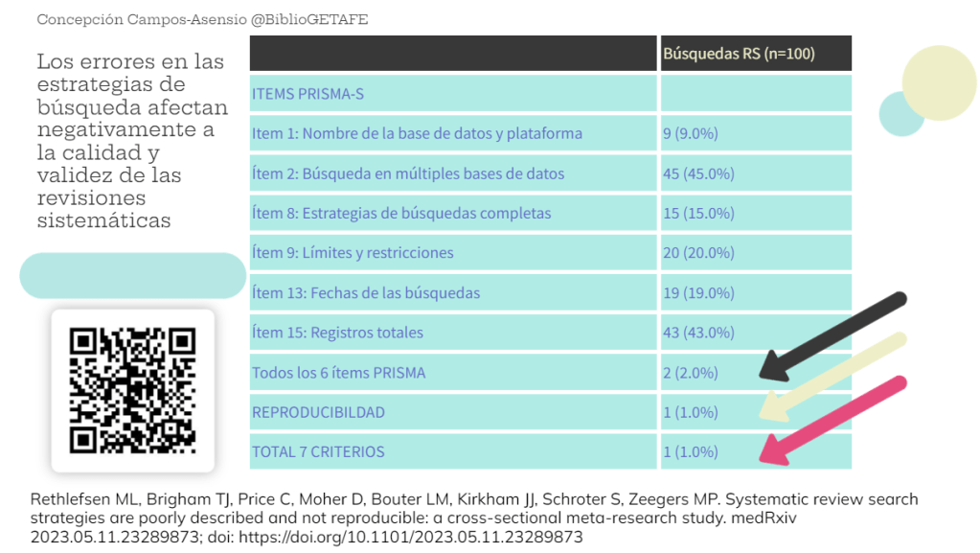This screenshot has width=980, height=553.
Task: Click Ítem 13: Fechas de las búsquedas
Action: 366,292
